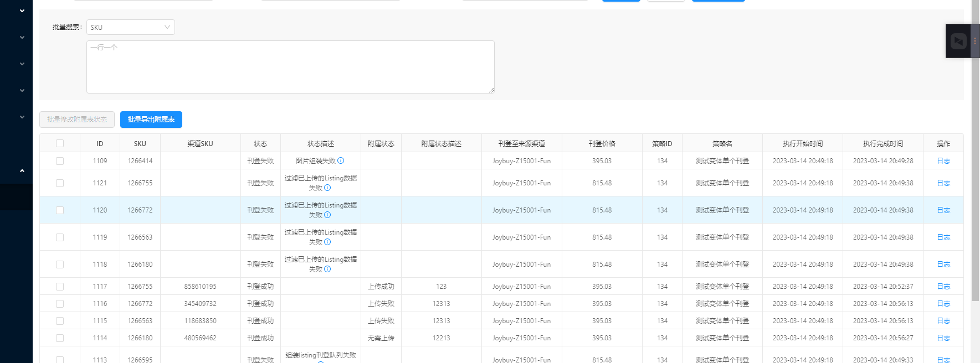Image resolution: width=980 pixels, height=363 pixels.
Task: Focus the 一行一个 batch search textarea
Action: click(290, 67)
